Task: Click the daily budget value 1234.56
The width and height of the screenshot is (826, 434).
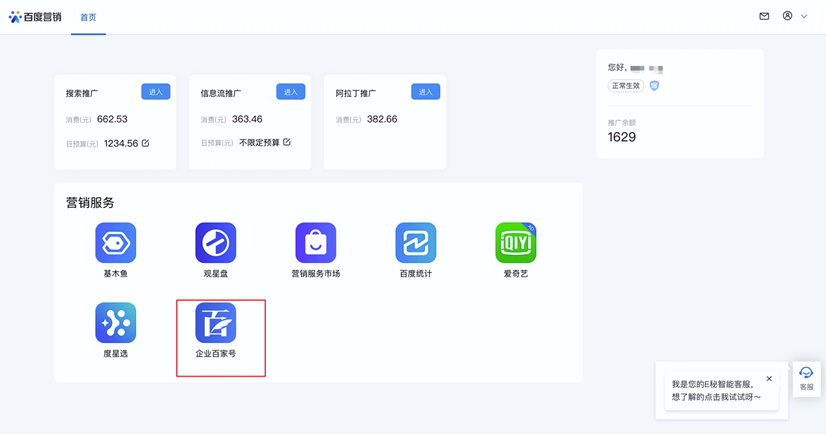Action: point(121,143)
